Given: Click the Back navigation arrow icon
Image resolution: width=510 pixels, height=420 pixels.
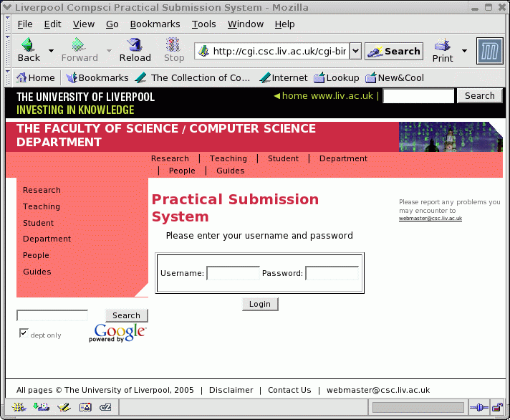Looking at the screenshot, I should [28, 44].
